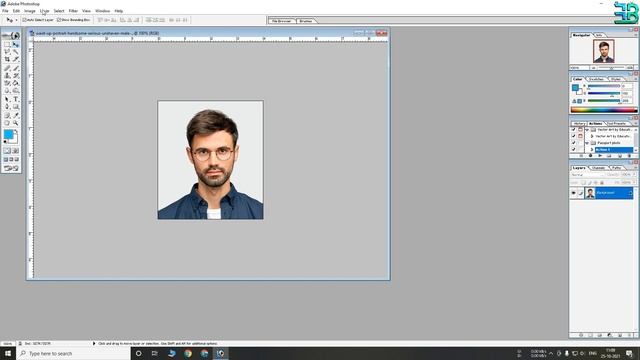Hide the Background layer eye icon
Viewport: 640px width, 360px height.
[x=573, y=193]
